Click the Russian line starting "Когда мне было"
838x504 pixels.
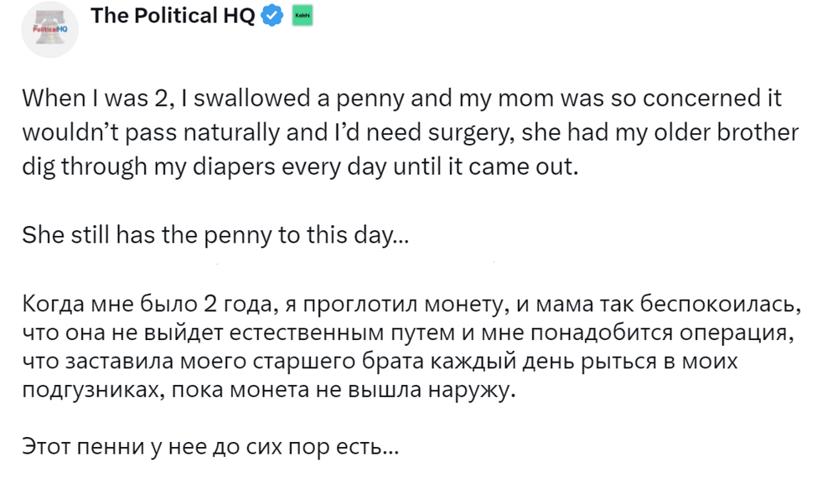point(410,302)
